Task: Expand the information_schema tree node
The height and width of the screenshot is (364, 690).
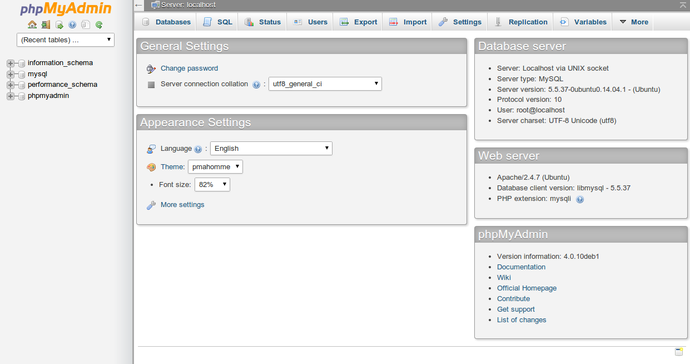Action: (11, 63)
